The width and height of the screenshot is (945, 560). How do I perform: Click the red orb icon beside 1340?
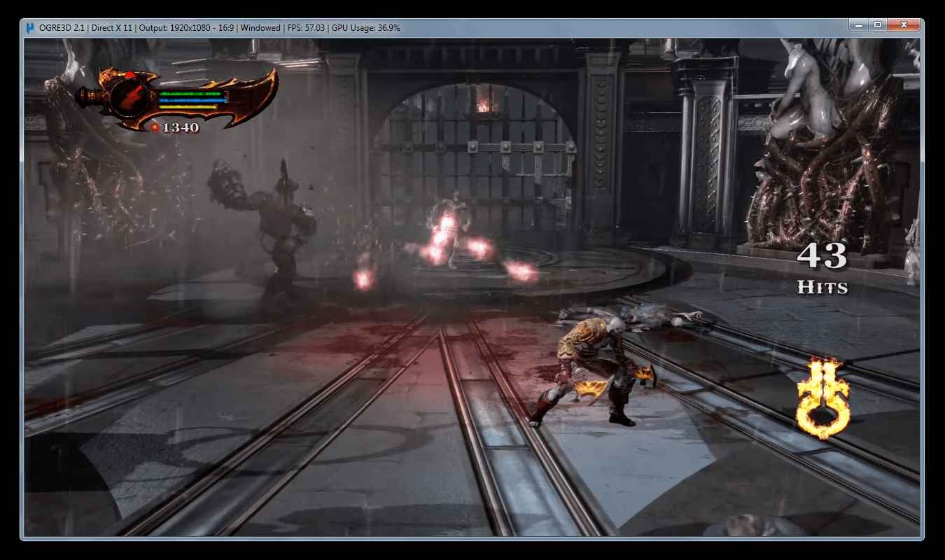point(155,127)
